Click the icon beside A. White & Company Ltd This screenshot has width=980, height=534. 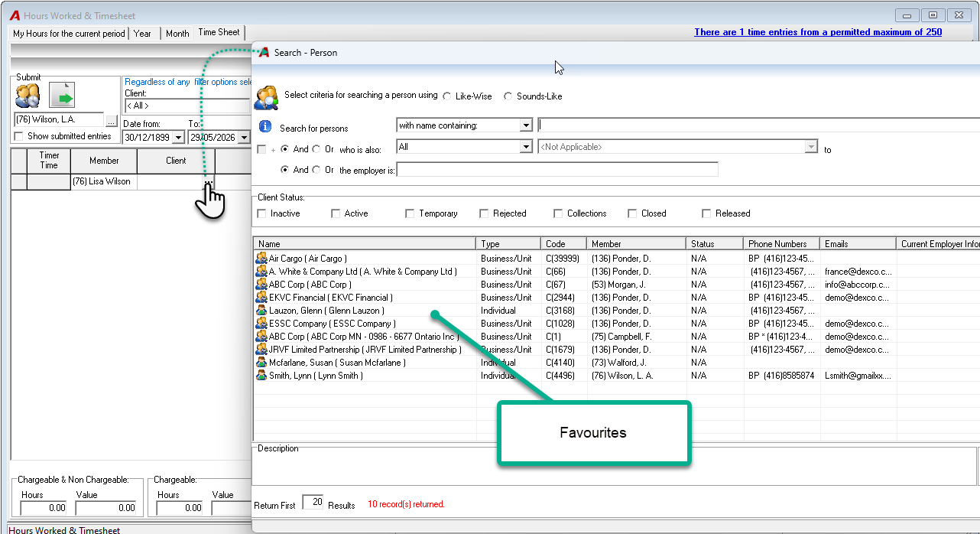[261, 272]
